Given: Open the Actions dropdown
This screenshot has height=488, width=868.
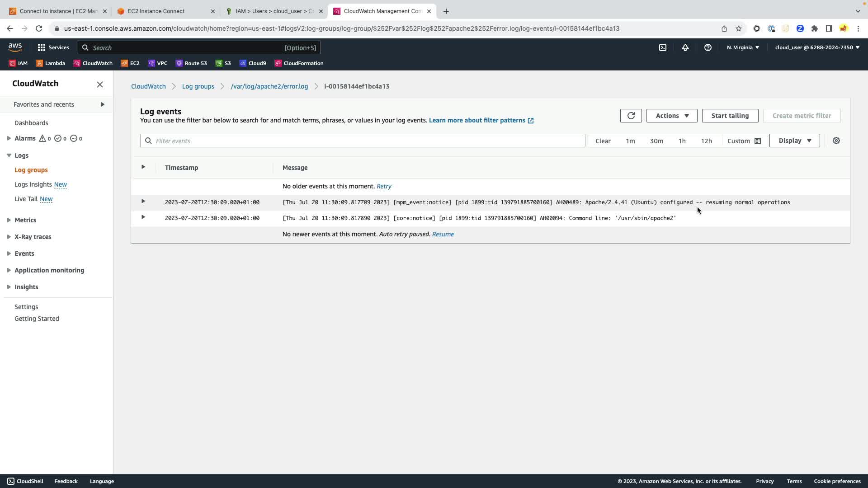Looking at the screenshot, I should click(x=671, y=116).
